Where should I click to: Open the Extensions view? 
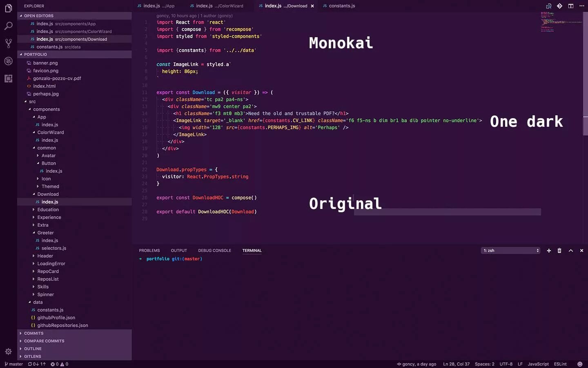click(8, 79)
